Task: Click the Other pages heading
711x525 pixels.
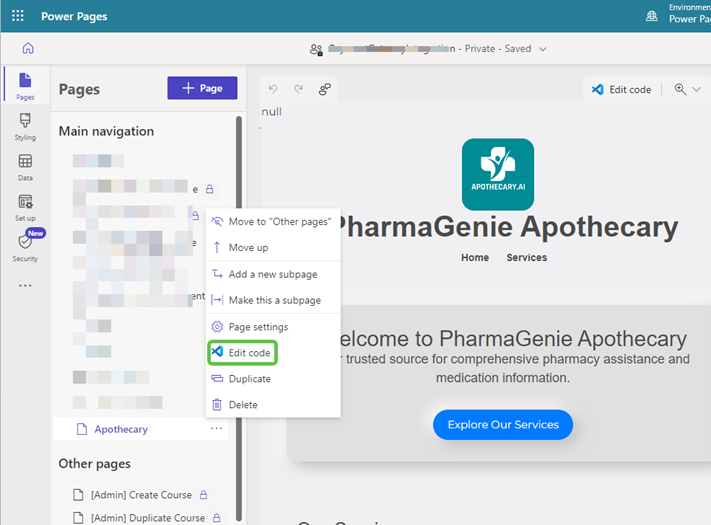Action: 94,463
